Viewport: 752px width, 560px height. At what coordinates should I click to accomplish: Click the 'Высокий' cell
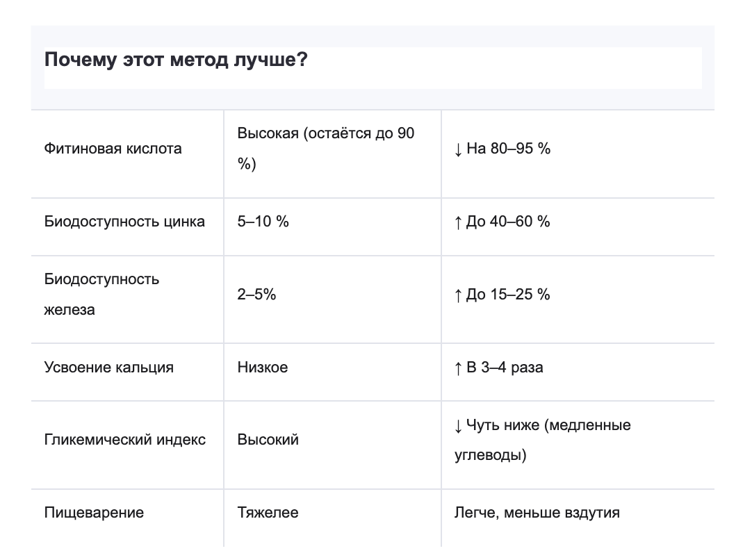[268, 440]
